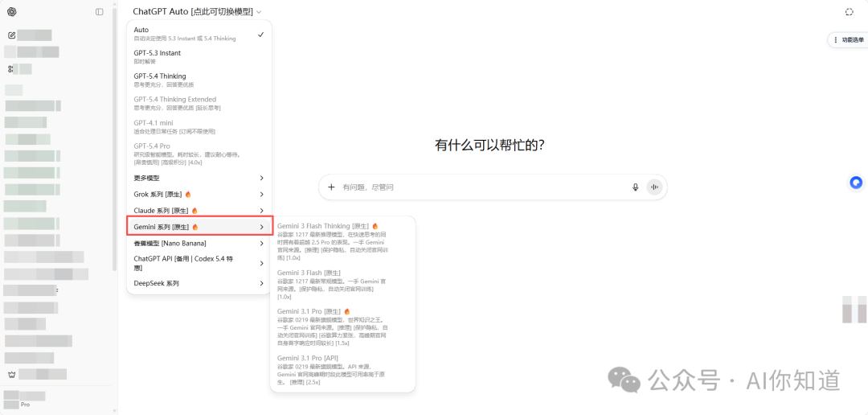Click the 功能选单 button
868x415 pixels.
coord(848,39)
